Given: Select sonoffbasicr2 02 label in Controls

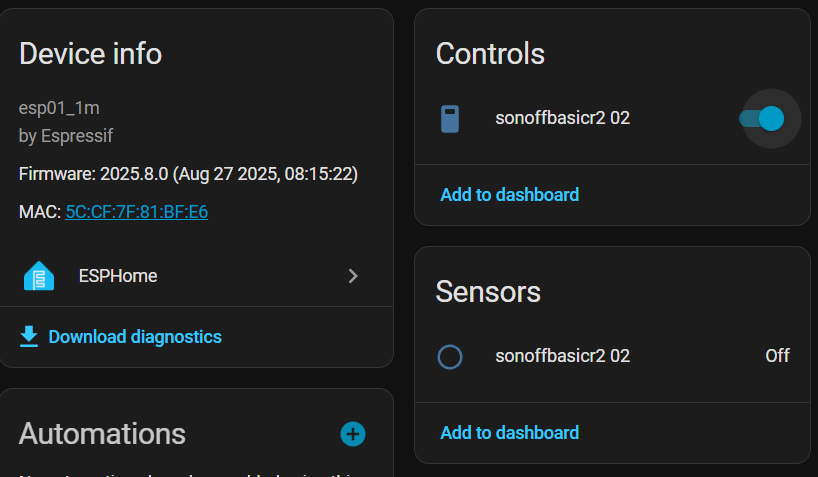Looking at the screenshot, I should click(562, 118).
